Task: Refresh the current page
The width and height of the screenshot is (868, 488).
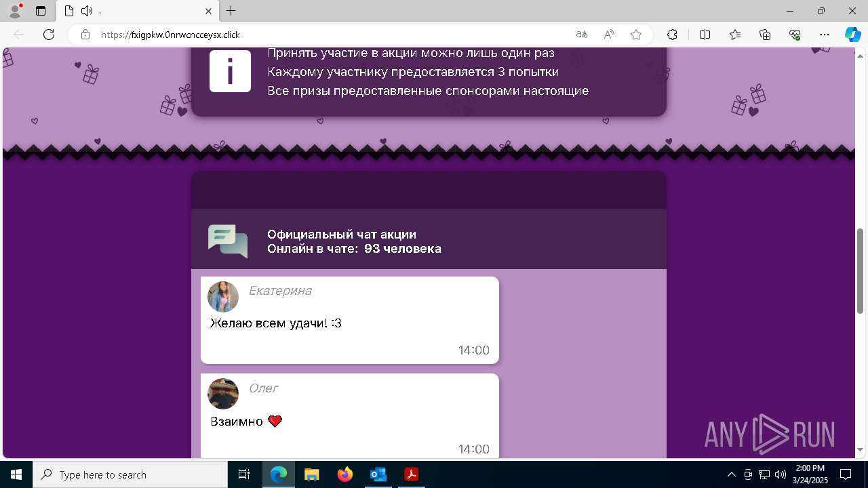Action: coord(49,35)
